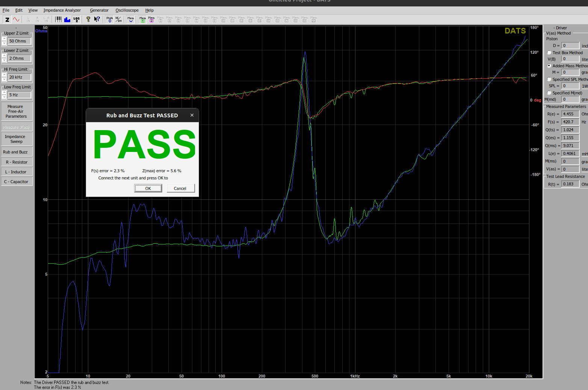Decrease Hi Freq Limit with down arrow
Image resolution: width=588 pixels, height=390 pixels.
[x=4, y=79]
